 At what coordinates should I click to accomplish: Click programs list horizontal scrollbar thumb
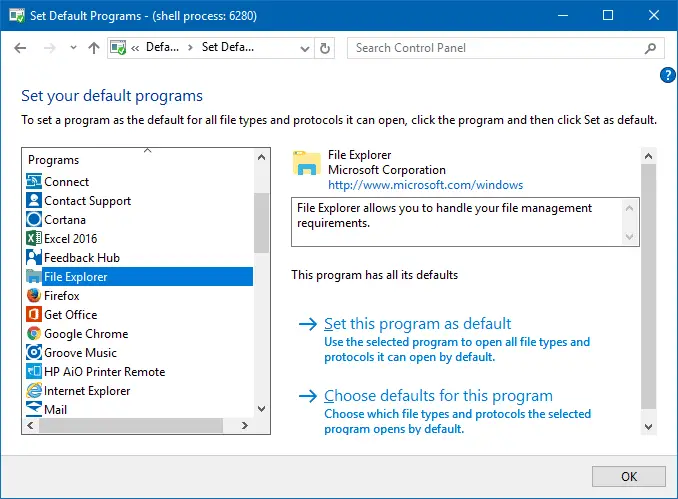click(x=131, y=425)
